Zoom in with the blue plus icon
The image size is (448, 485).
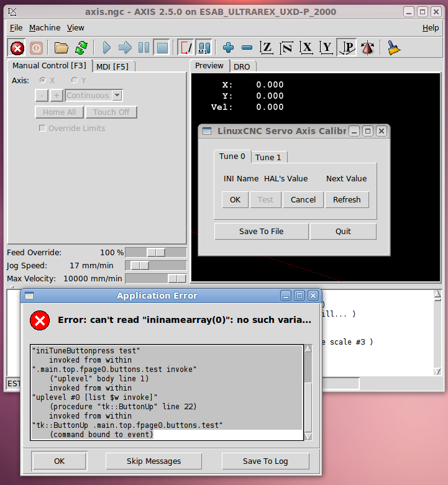(228, 48)
